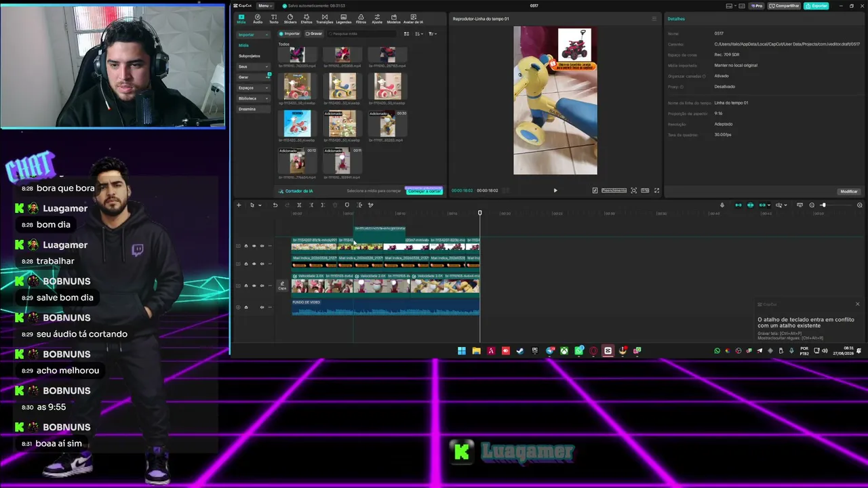The height and width of the screenshot is (488, 868).
Task: Redo the timeline action
Action: click(287, 205)
